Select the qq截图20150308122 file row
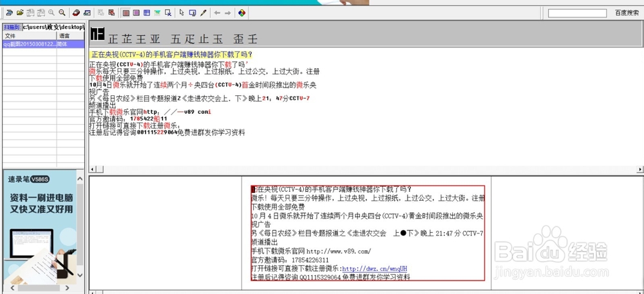644x294 pixels. 29,44
